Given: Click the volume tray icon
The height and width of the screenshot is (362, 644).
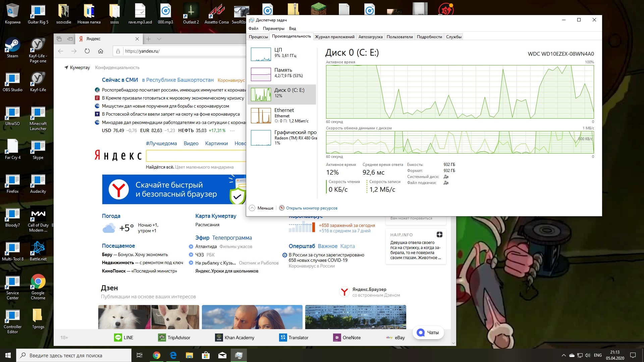Looking at the screenshot, I should pos(588,355).
